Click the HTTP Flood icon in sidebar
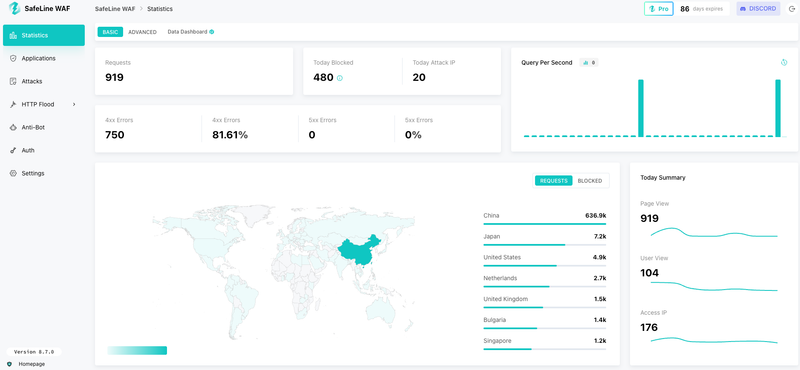Viewport: 800px width, 370px height. point(13,104)
